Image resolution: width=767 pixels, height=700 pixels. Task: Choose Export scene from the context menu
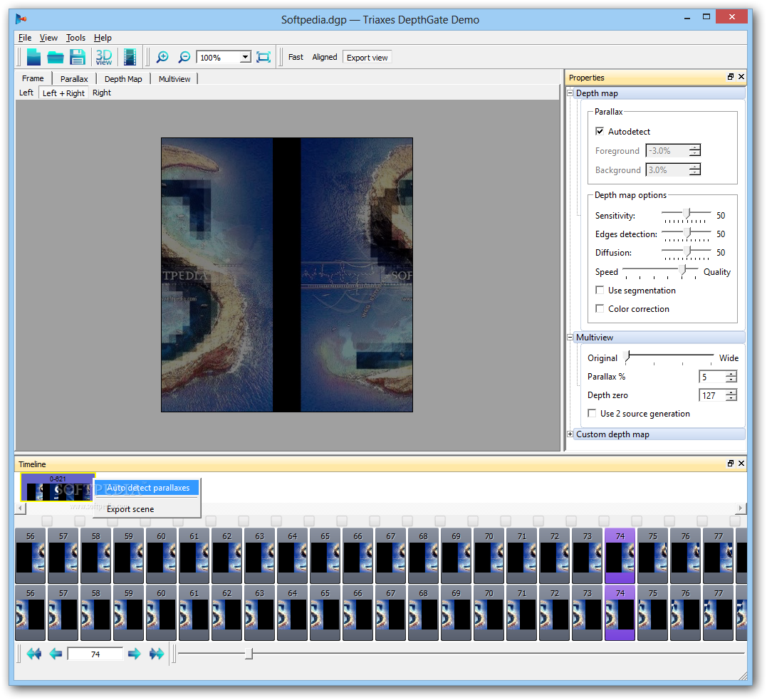(147, 508)
